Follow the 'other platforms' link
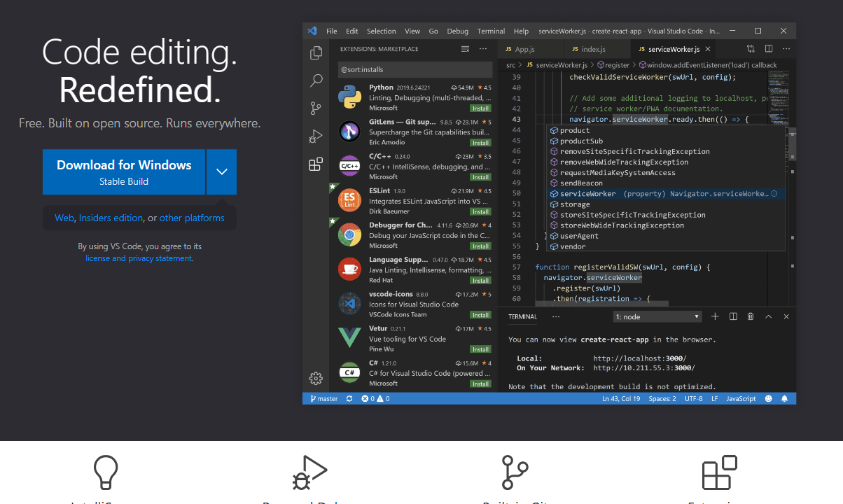The height and width of the screenshot is (504, 843). click(192, 218)
